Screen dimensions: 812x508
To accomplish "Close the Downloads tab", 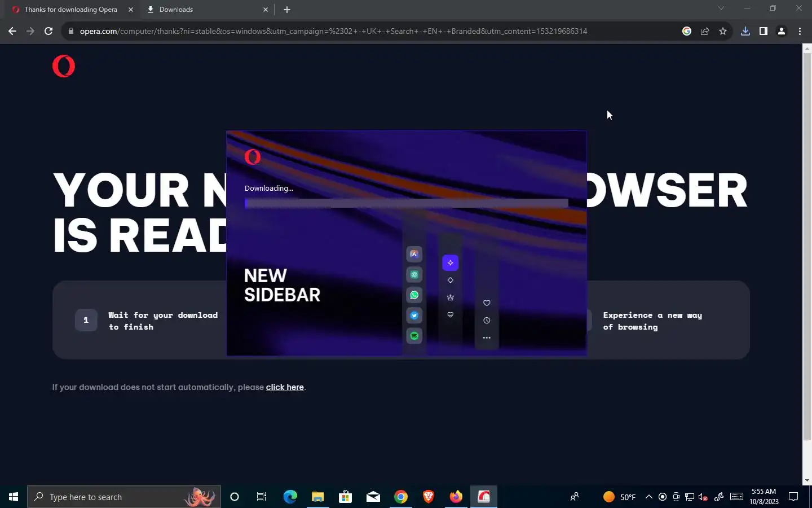I will (266, 10).
